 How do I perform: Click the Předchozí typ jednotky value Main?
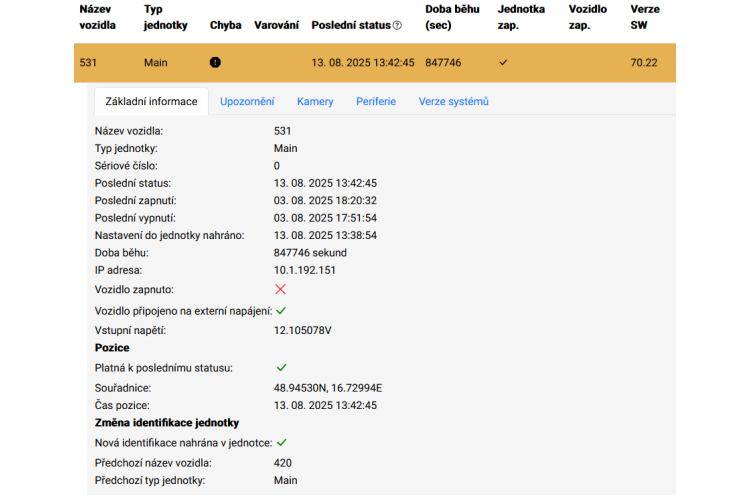coord(286,480)
